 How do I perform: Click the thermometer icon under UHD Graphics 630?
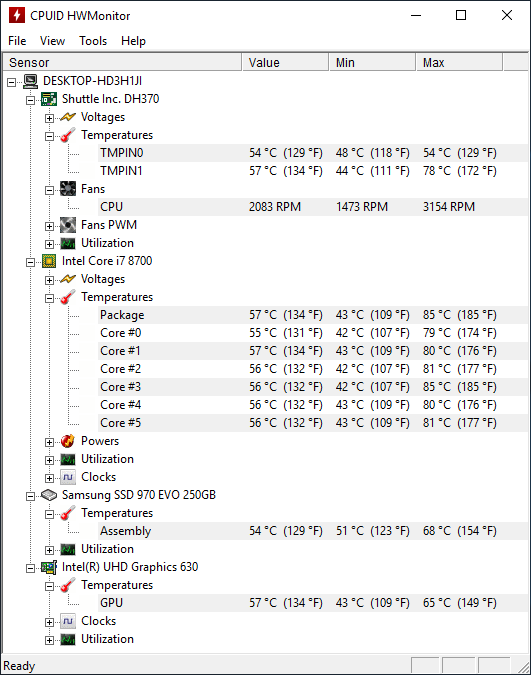tap(68, 585)
